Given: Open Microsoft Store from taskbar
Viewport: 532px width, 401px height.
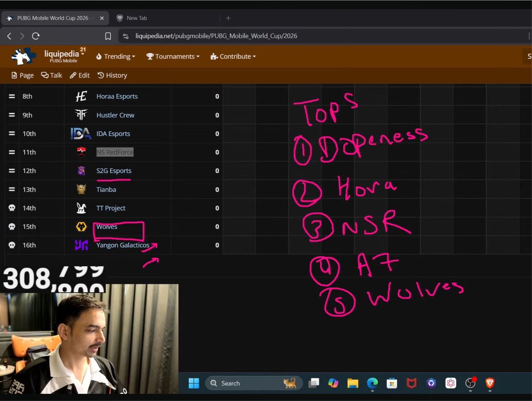Looking at the screenshot, I should tap(392, 383).
